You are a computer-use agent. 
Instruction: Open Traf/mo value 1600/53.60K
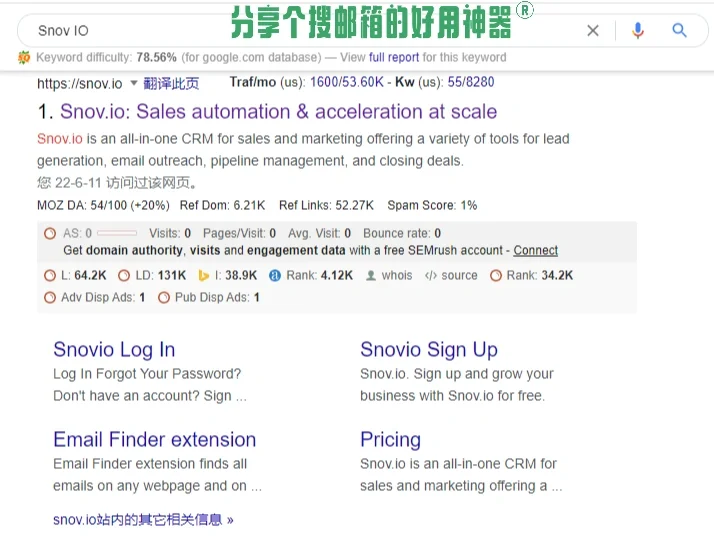[x=347, y=82]
